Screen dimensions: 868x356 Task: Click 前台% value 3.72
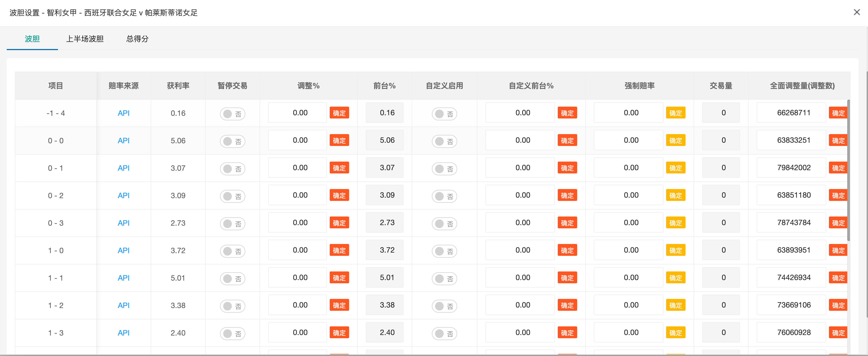(384, 250)
